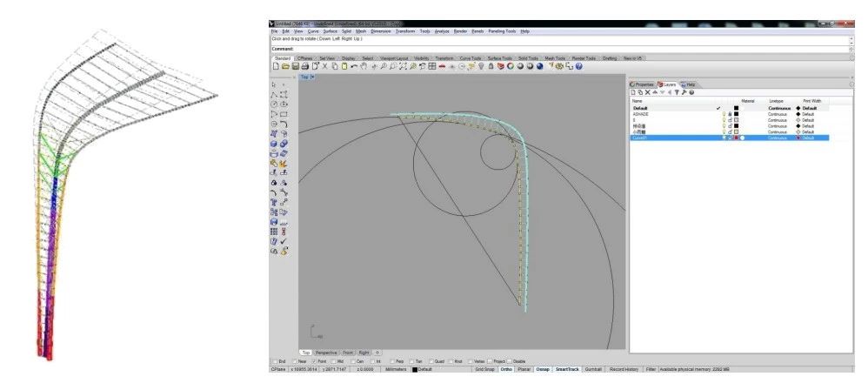
Task: Toggle Grid Snap in status bar
Action: 484,369
